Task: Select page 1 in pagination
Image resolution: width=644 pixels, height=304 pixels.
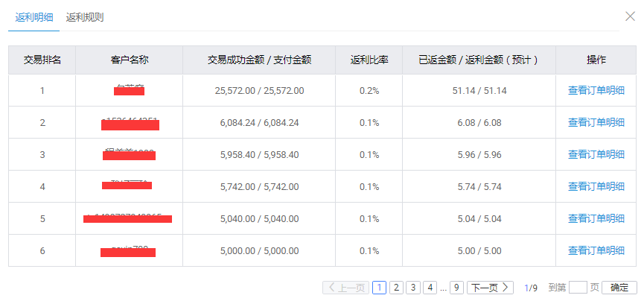Action: (x=379, y=288)
